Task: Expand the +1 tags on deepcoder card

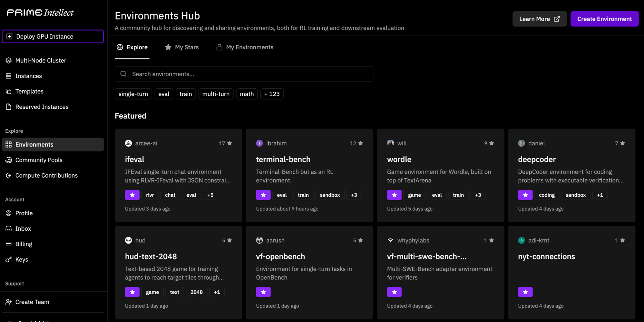Action: tap(600, 195)
